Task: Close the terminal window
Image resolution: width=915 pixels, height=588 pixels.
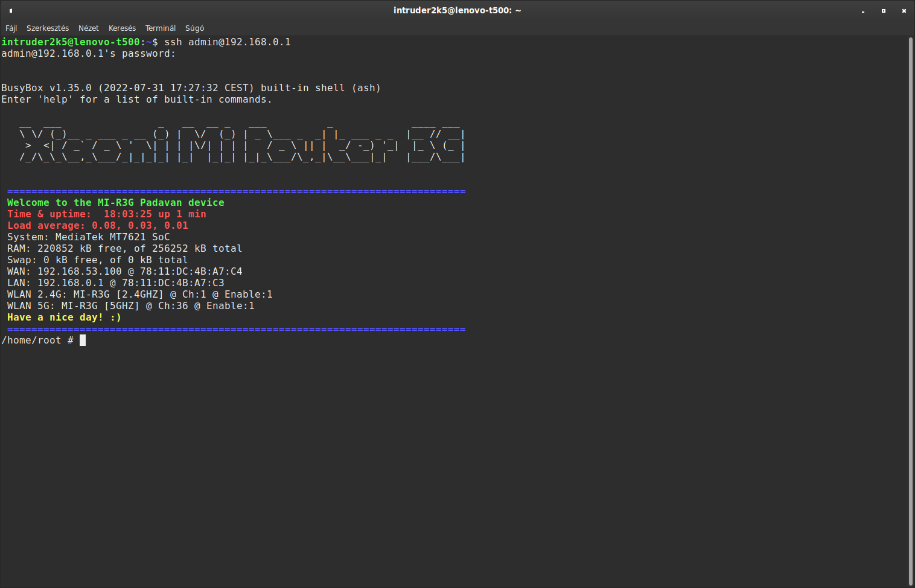Action: tap(904, 11)
